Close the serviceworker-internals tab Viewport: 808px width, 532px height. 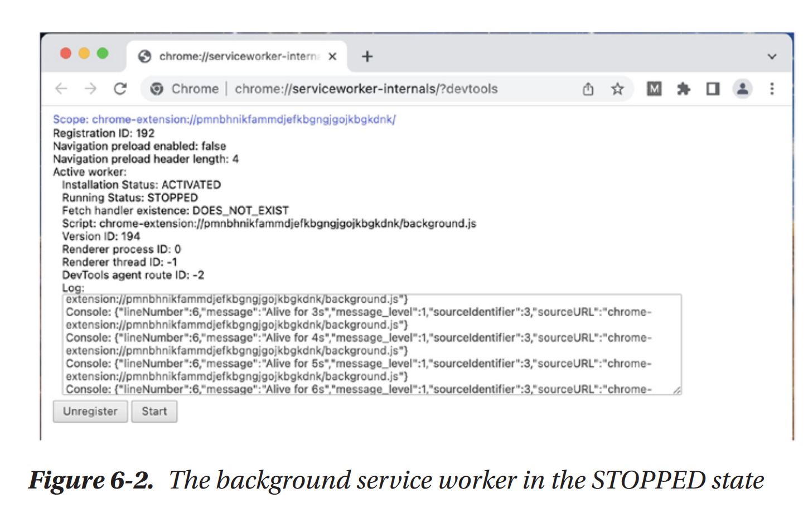coord(332,56)
